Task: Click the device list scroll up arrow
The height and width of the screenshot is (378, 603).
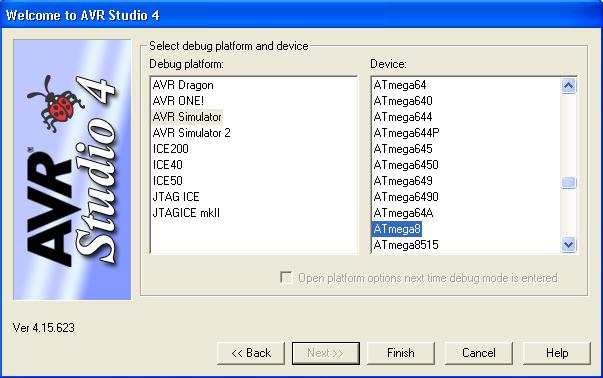Action: [568, 85]
